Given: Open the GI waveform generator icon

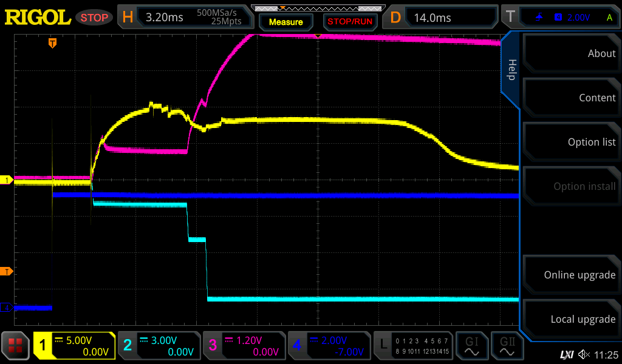Looking at the screenshot, I should tap(472, 346).
